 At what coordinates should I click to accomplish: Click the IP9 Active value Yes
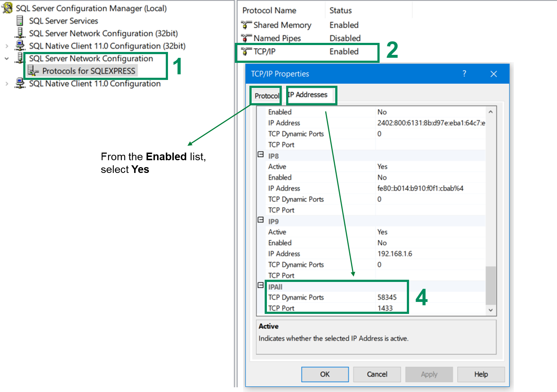[x=382, y=232]
